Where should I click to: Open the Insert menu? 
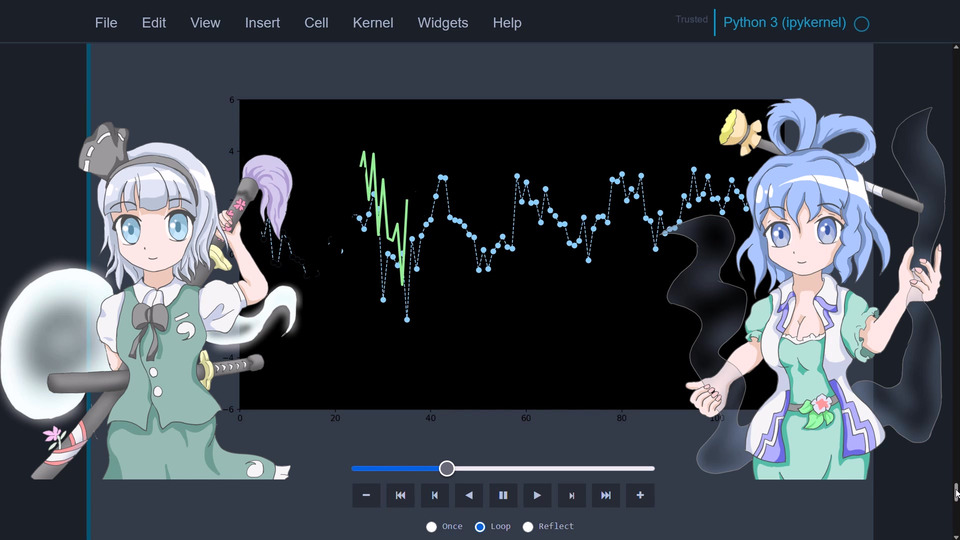point(262,23)
